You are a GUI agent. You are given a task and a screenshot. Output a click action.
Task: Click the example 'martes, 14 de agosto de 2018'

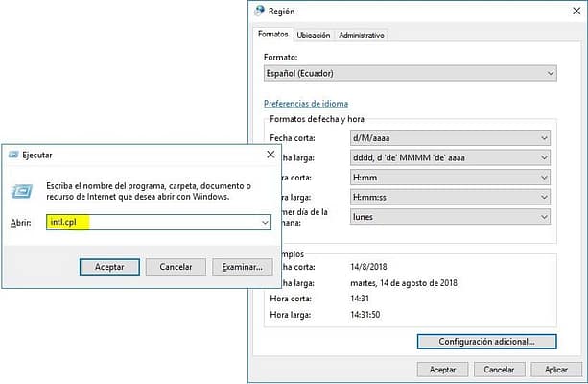pyautogui.click(x=404, y=283)
